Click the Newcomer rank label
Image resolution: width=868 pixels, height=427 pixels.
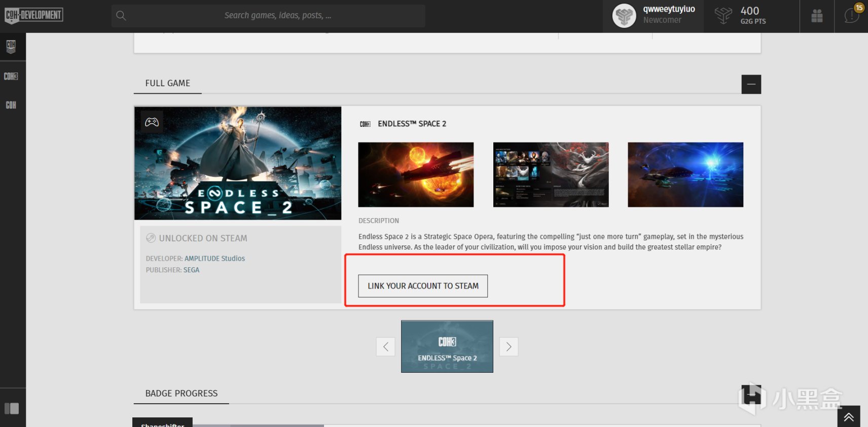662,20
